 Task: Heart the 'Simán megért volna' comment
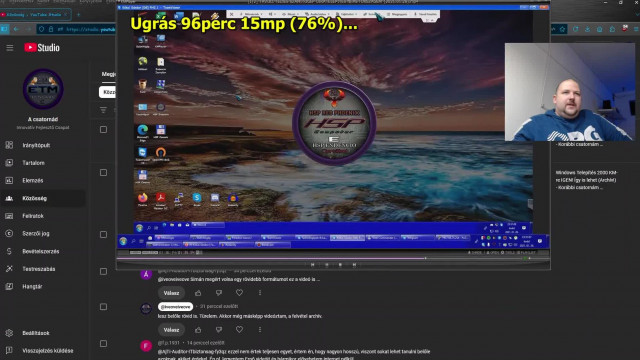(x=239, y=293)
